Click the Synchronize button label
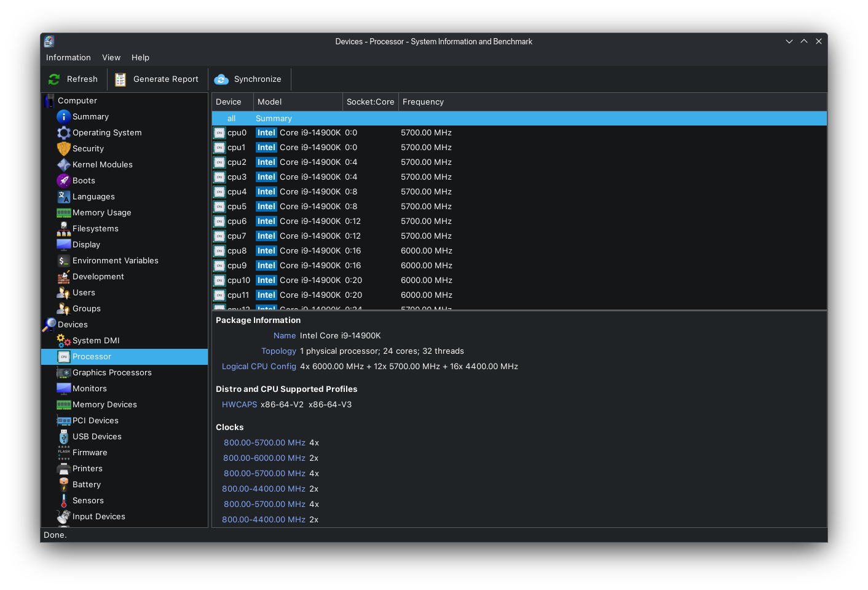The width and height of the screenshot is (868, 590). click(258, 79)
